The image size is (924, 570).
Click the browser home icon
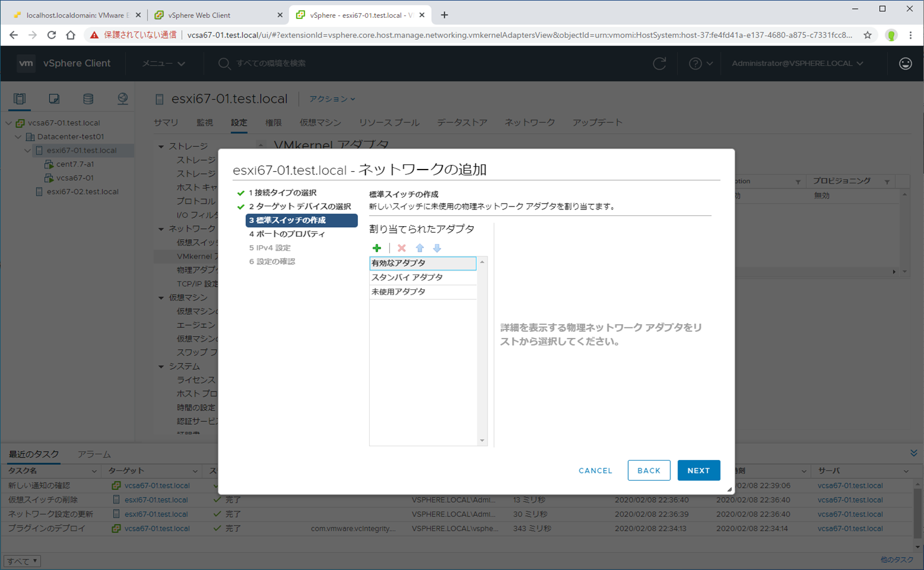[71, 35]
